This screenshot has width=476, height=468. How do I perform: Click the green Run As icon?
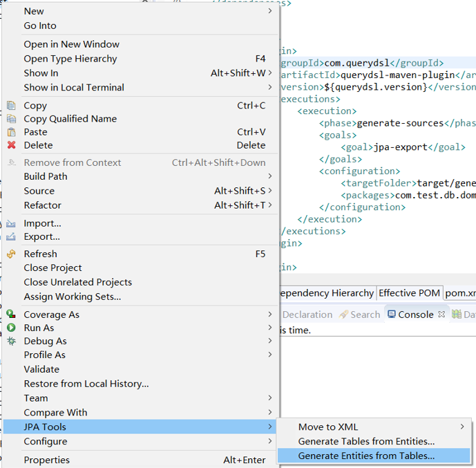click(x=11, y=328)
